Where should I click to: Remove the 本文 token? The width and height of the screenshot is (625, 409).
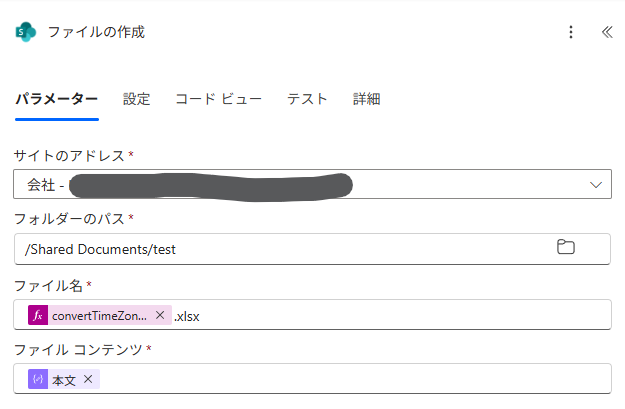pos(88,379)
